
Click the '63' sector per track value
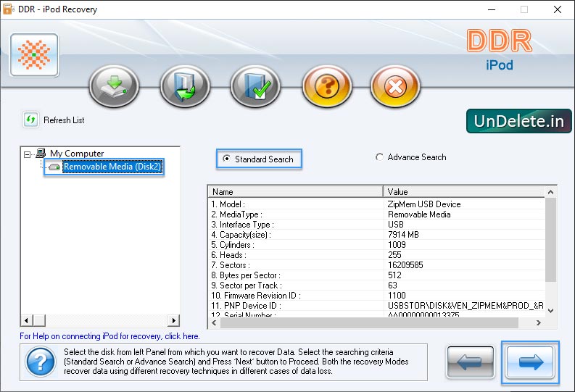click(x=392, y=285)
